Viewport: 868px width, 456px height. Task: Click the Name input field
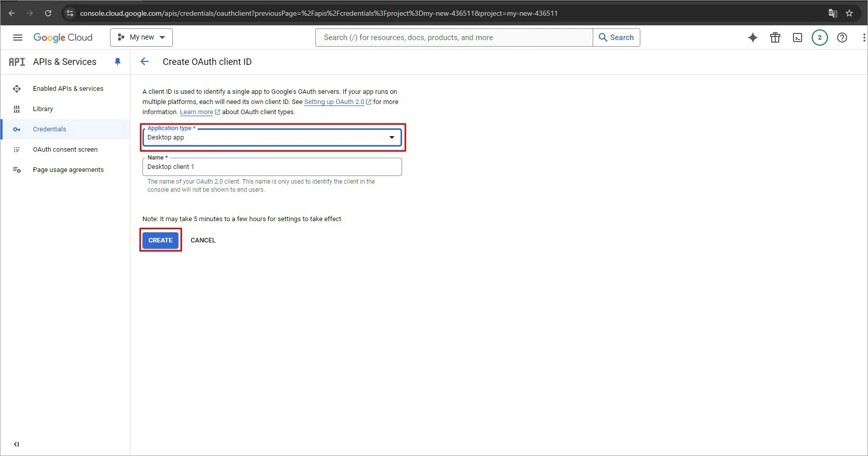point(272,167)
